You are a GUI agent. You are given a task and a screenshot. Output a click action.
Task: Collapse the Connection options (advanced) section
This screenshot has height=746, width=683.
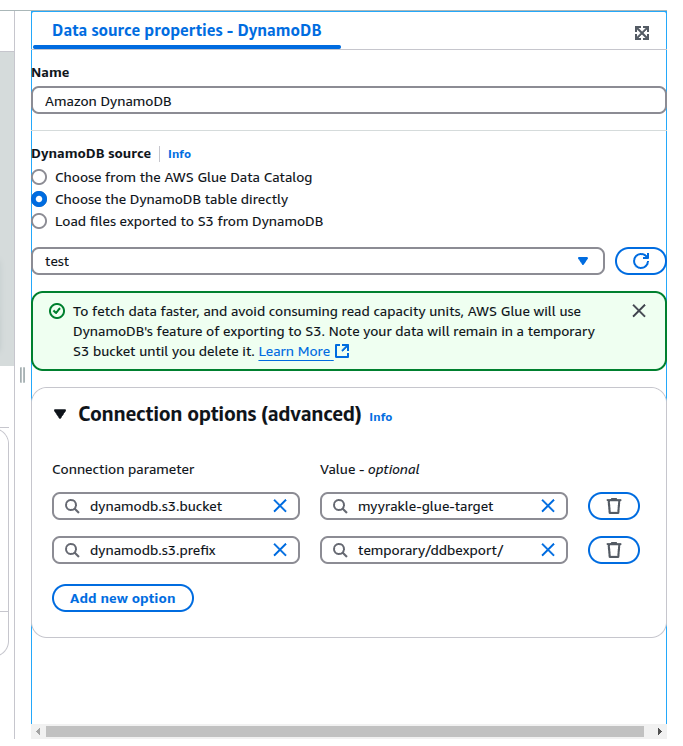pyautogui.click(x=59, y=414)
